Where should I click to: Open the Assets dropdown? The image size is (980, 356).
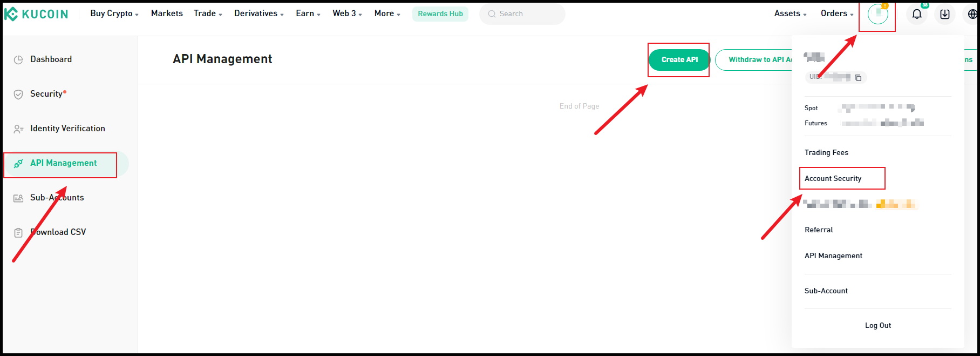(x=790, y=14)
